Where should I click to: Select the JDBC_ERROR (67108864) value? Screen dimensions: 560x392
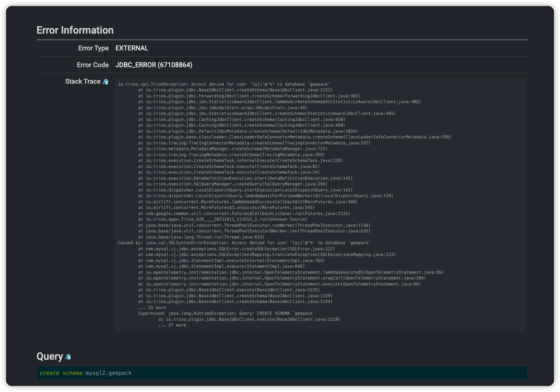[x=154, y=65]
